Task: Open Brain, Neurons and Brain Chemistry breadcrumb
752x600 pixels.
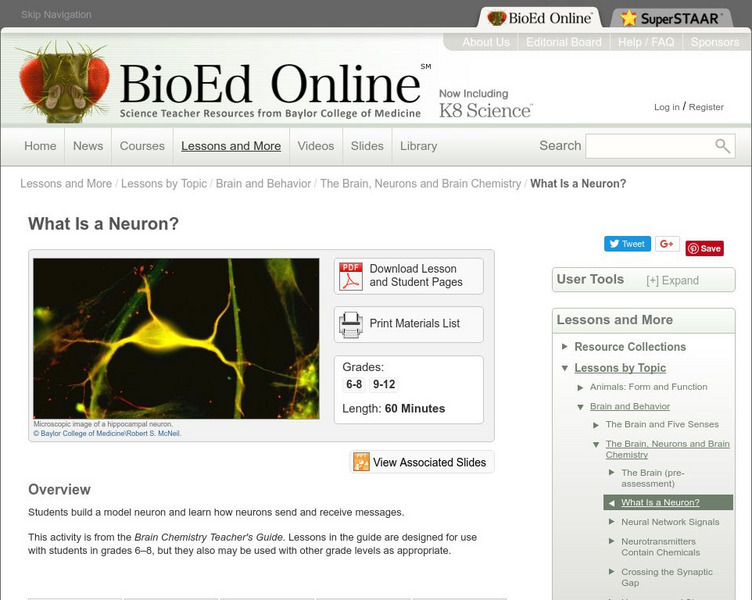Action: [x=421, y=184]
